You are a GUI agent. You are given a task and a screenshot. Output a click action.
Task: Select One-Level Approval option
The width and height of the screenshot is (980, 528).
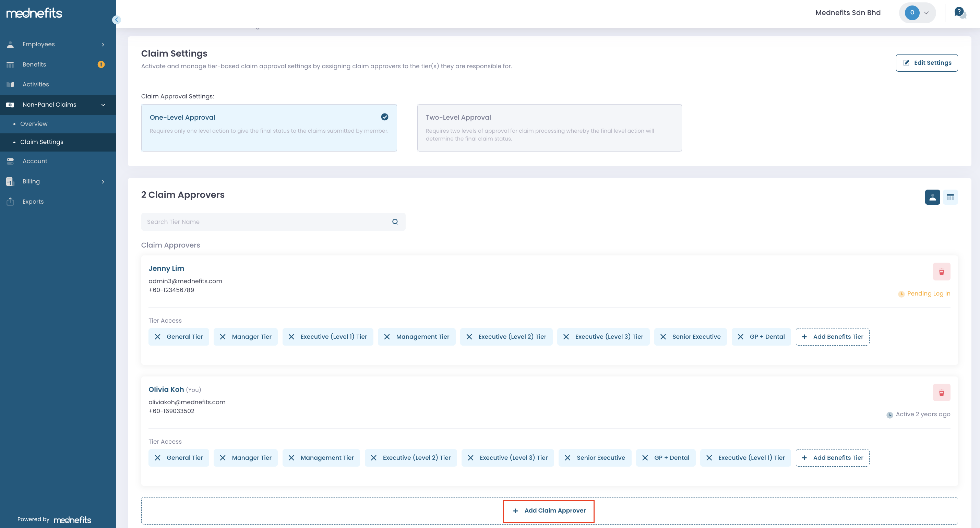268,128
